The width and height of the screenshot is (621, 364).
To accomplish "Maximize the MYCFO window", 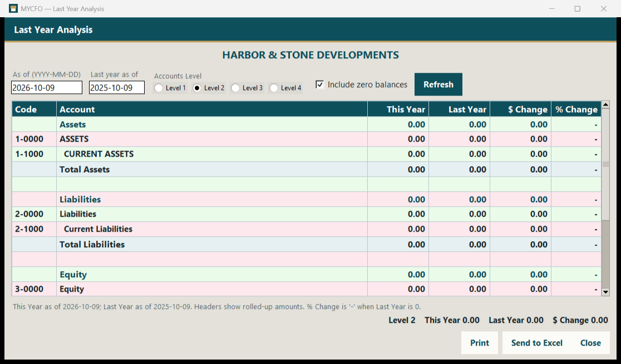I will 578,9.
